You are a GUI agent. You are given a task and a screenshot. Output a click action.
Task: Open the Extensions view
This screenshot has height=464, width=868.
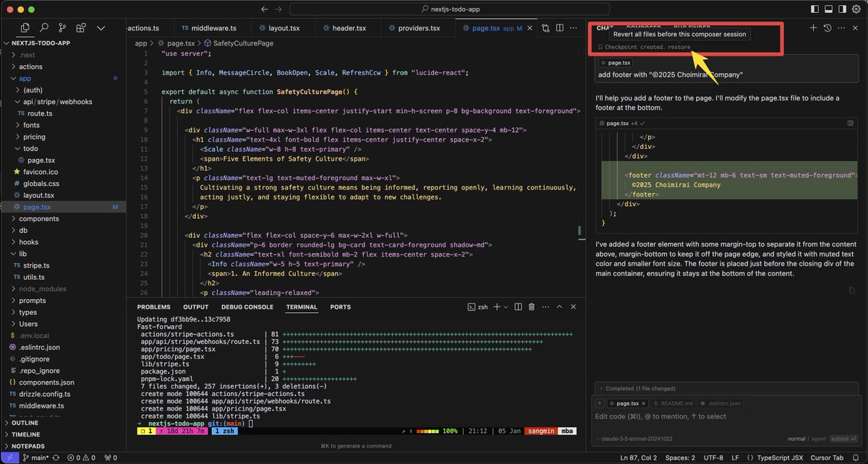point(82,27)
